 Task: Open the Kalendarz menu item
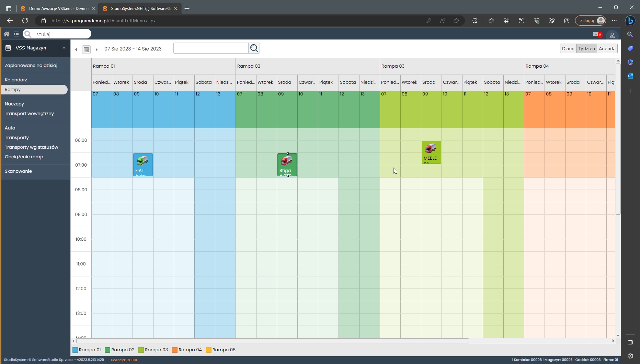tap(16, 80)
